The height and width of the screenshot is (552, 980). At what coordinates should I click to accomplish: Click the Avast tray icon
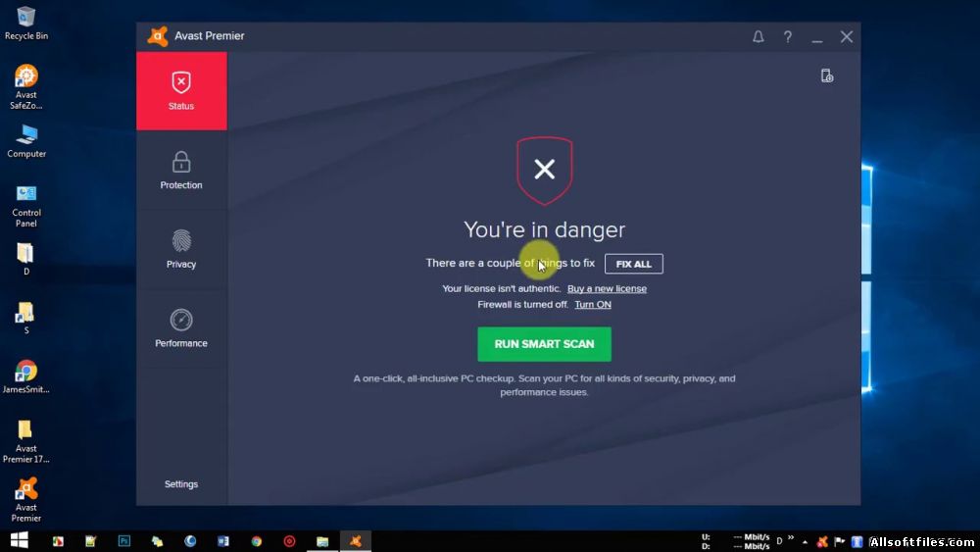822,541
